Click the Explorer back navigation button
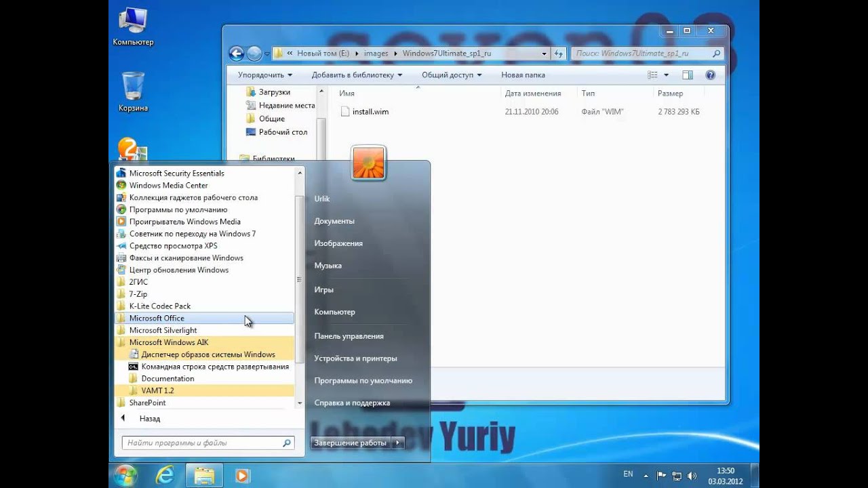This screenshot has height=488, width=868. click(x=237, y=54)
